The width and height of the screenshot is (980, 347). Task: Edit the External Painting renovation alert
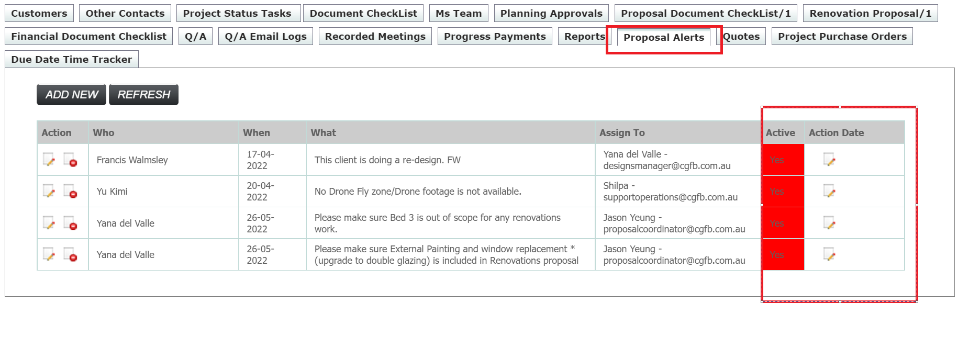click(x=49, y=255)
